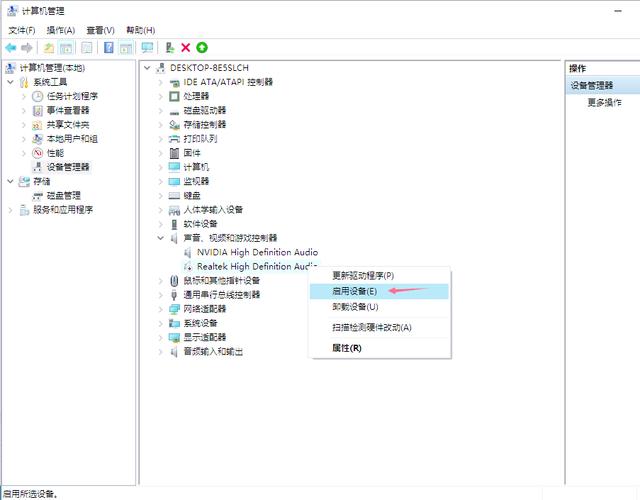Select 共享文件夹 tree item
Viewport: 640px width, 500px height.
click(68, 124)
